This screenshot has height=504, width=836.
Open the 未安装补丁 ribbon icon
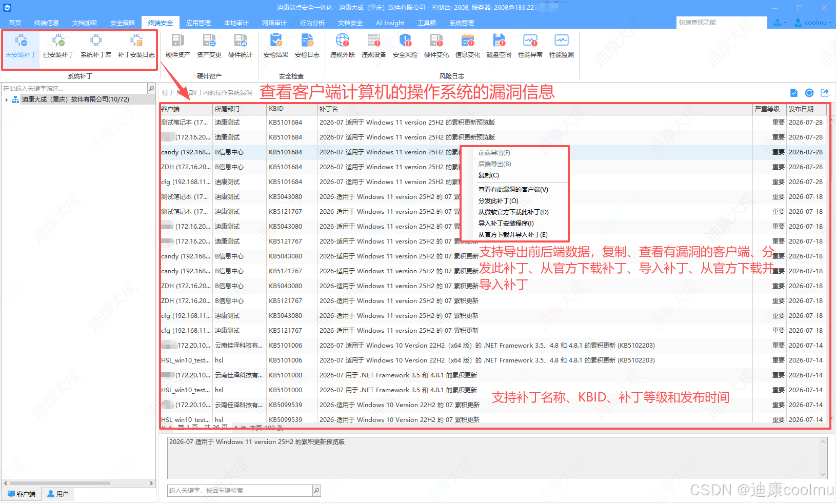pos(21,46)
